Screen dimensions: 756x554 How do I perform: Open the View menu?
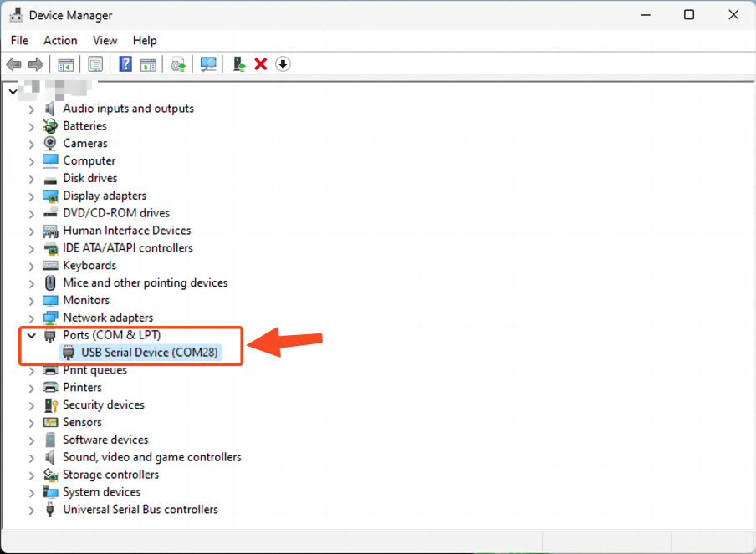105,40
